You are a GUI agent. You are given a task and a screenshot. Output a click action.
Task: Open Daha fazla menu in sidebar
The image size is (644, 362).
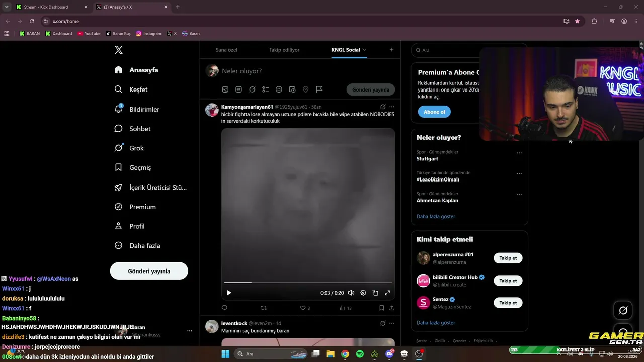(x=137, y=246)
